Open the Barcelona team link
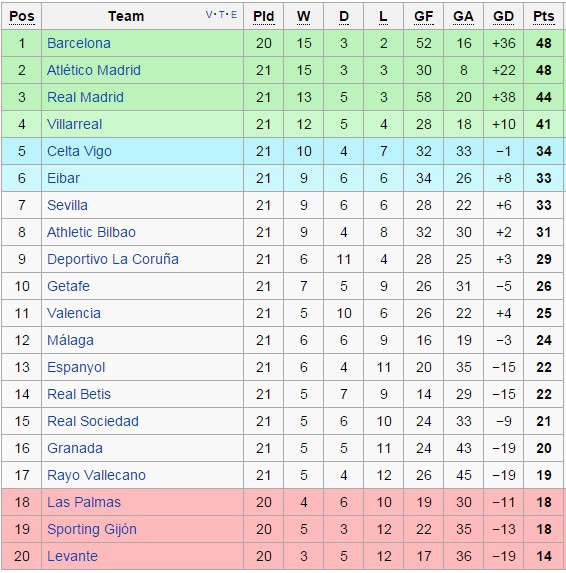 [79, 43]
